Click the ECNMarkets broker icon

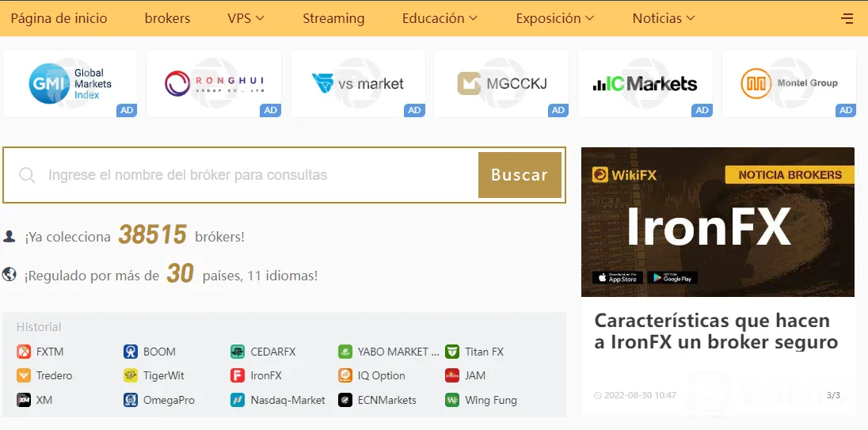(345, 400)
